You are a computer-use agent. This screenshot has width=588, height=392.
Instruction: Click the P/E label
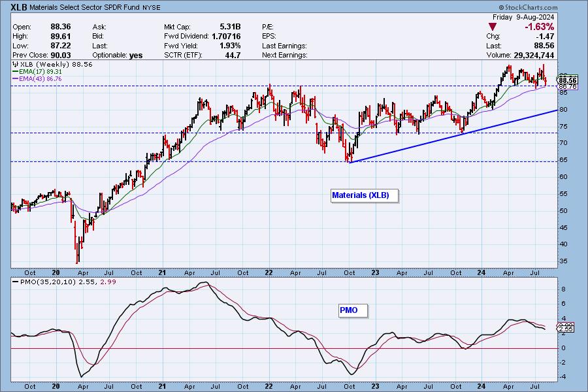(268, 27)
